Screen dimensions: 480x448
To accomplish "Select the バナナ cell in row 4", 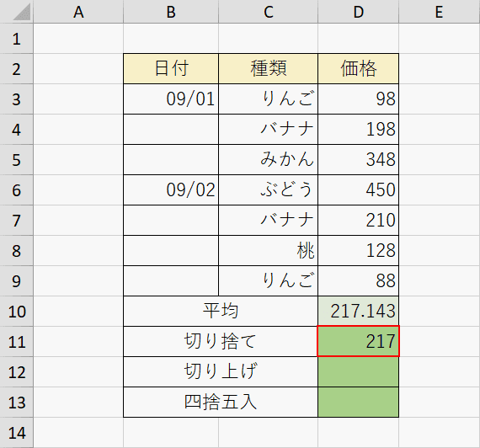I will (268, 130).
